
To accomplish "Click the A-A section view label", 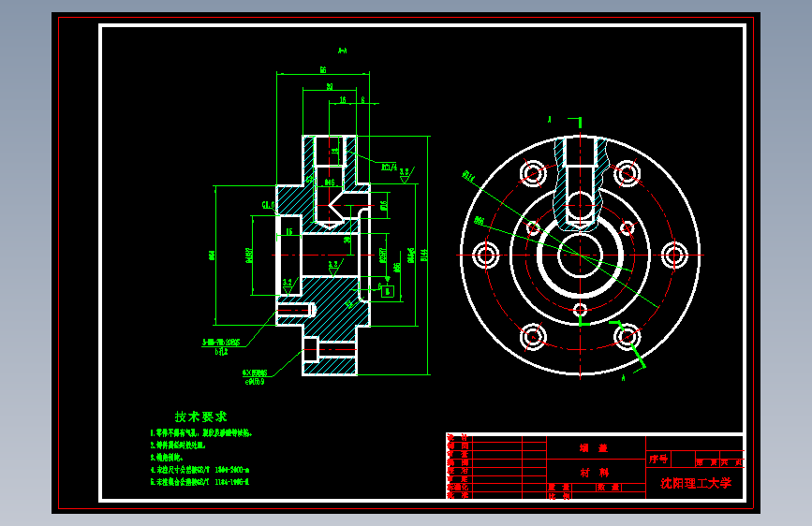I will (342, 51).
